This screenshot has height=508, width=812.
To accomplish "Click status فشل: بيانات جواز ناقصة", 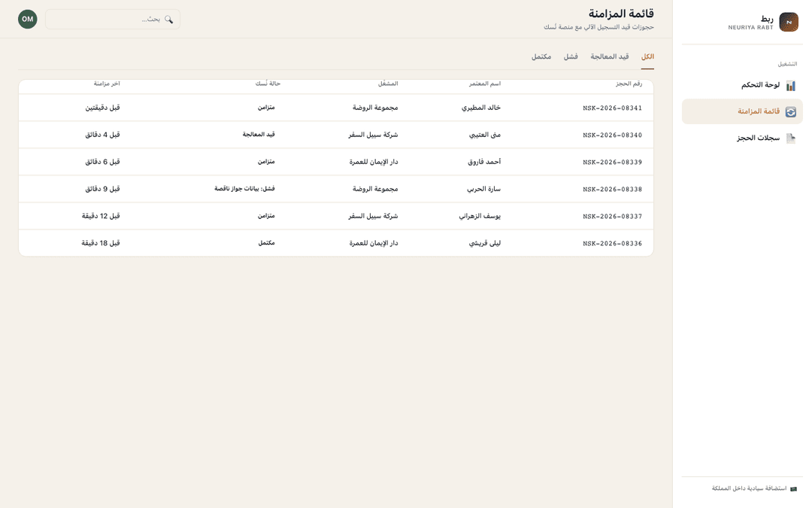I will point(244,189).
